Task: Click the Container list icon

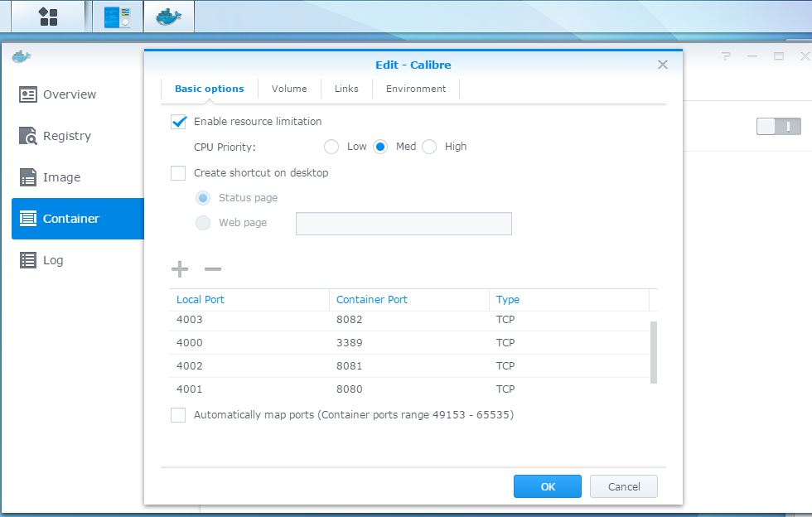Action: pos(28,219)
